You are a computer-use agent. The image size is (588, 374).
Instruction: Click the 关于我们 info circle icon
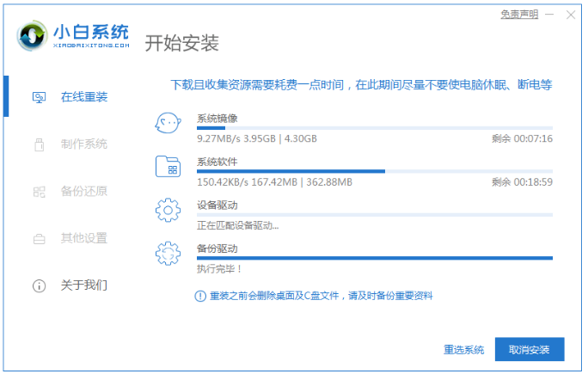tap(39, 285)
